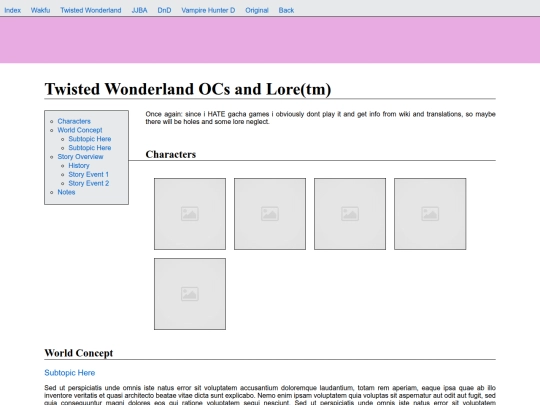540x405 pixels.
Task: Open first character thumbnail in top row
Action: (190, 214)
